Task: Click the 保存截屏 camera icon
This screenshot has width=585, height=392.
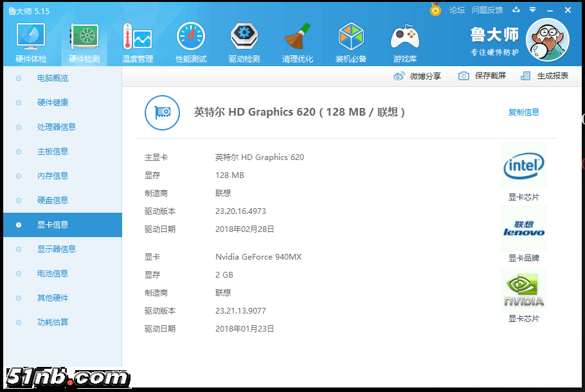Action: click(465, 75)
